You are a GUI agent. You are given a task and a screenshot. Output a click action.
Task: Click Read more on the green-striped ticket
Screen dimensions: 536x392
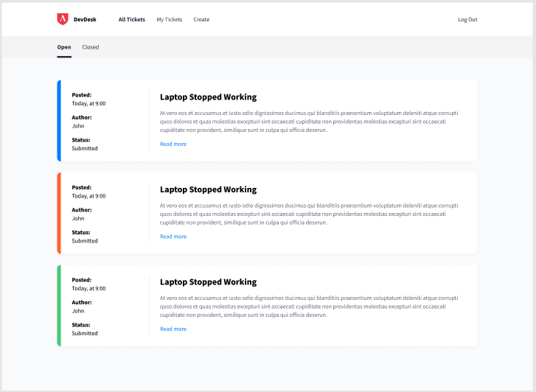pyautogui.click(x=173, y=329)
